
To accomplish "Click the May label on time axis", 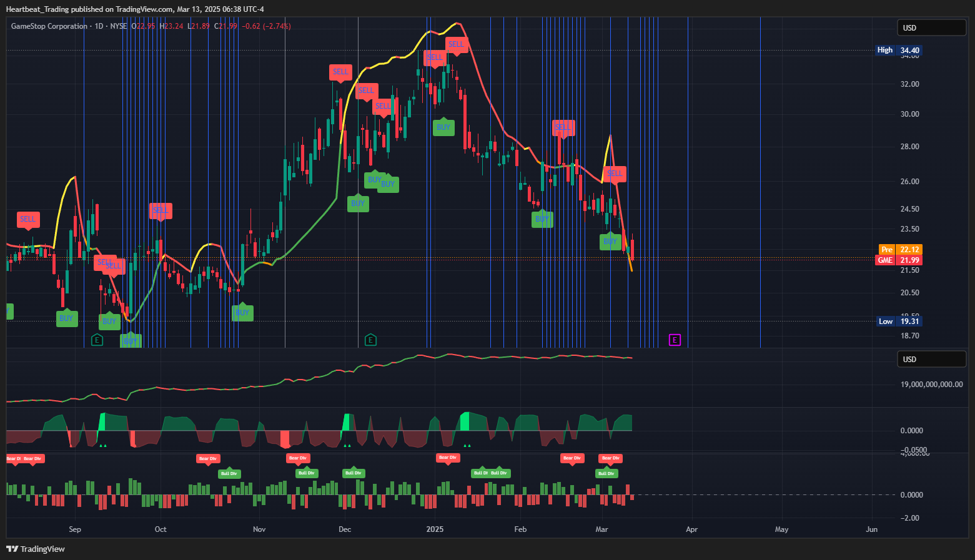I will [782, 529].
